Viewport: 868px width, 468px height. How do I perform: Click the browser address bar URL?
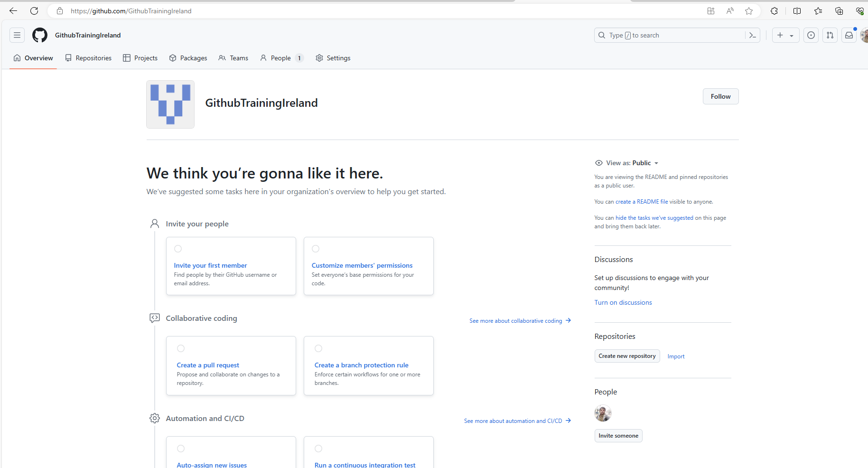pos(131,11)
